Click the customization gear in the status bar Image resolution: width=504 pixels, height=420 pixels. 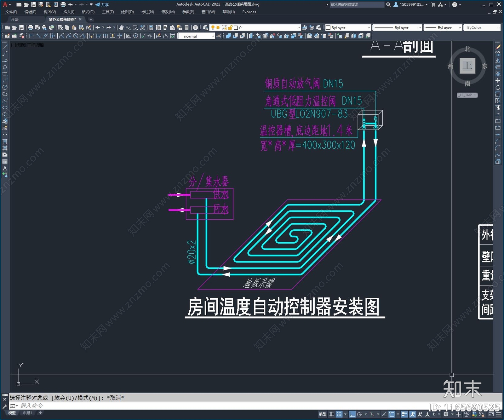point(445,414)
